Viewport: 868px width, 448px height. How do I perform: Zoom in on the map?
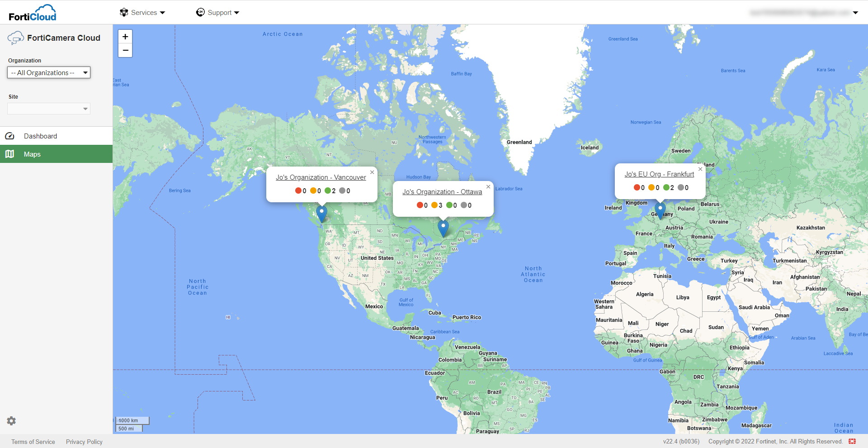pos(125,37)
